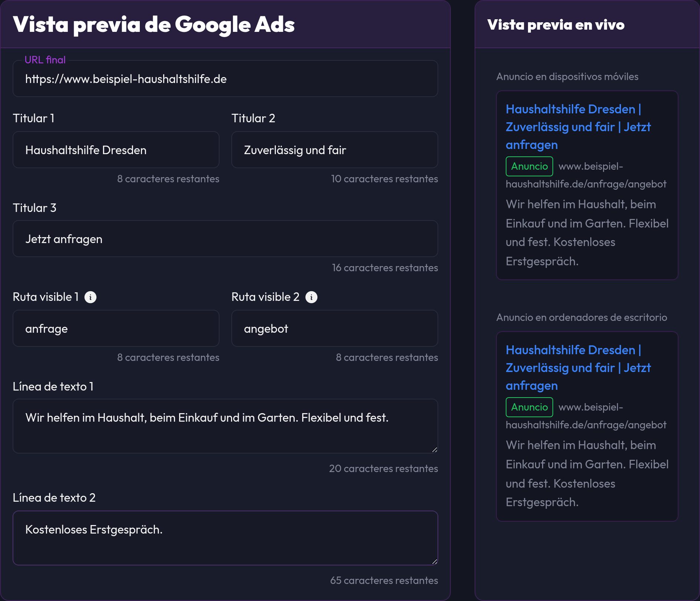Click the Ruta visible 1 field anfrage
700x601 pixels.
[116, 329]
